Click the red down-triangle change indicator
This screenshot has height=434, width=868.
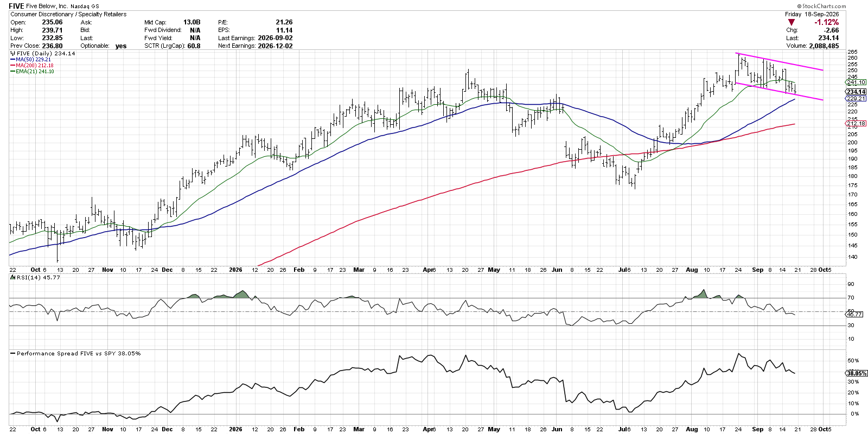pos(792,22)
